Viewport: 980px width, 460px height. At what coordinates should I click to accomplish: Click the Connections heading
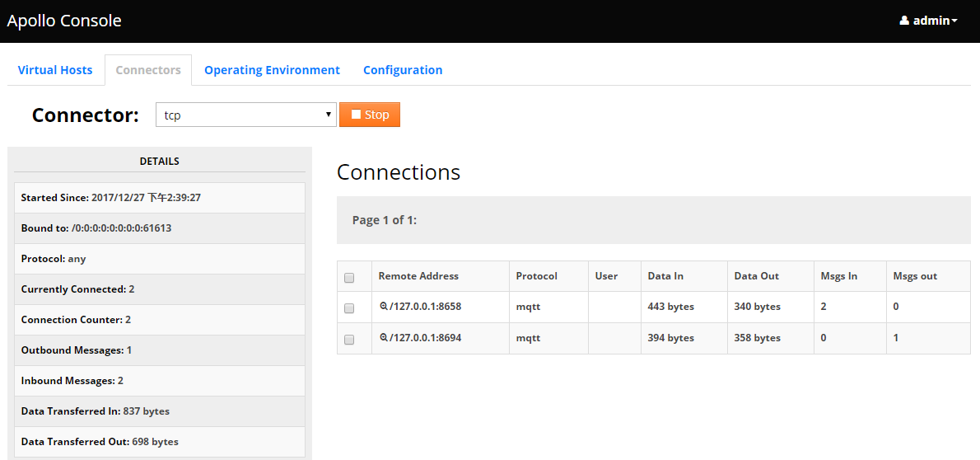pyautogui.click(x=399, y=172)
